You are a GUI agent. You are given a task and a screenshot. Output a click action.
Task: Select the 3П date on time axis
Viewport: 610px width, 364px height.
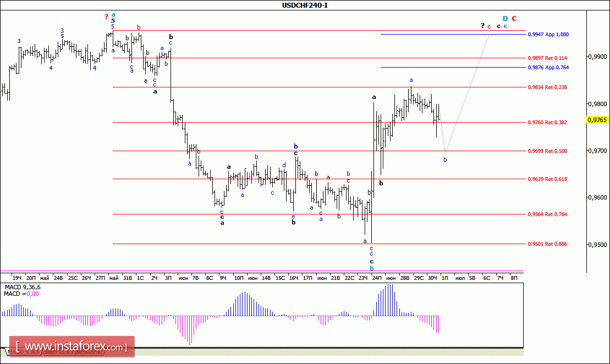(168, 278)
